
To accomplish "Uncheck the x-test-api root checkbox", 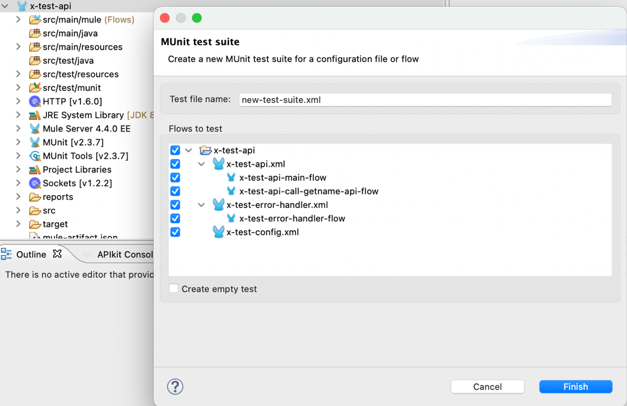I will tap(175, 150).
